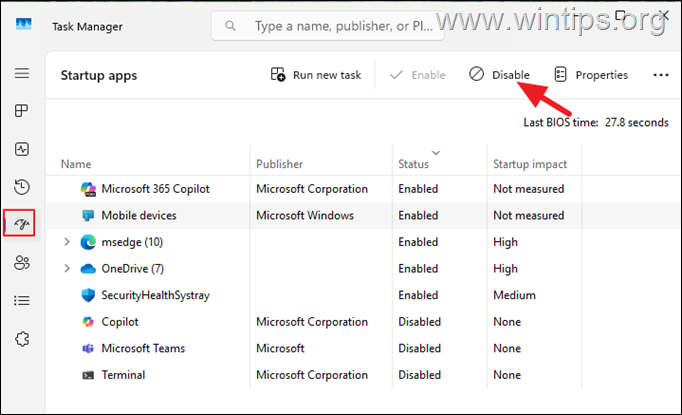682x415 pixels.
Task: Click into the Task Manager search box
Action: pos(328,26)
